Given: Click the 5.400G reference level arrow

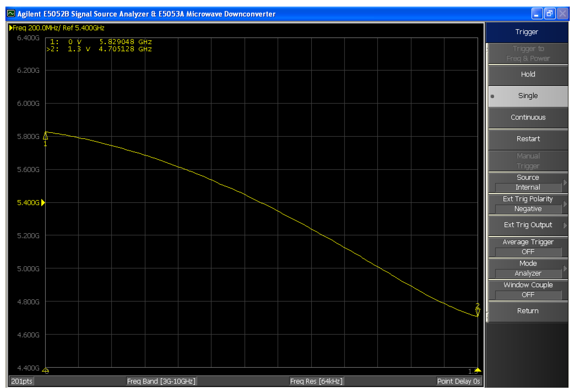Looking at the screenshot, I should tap(43, 202).
